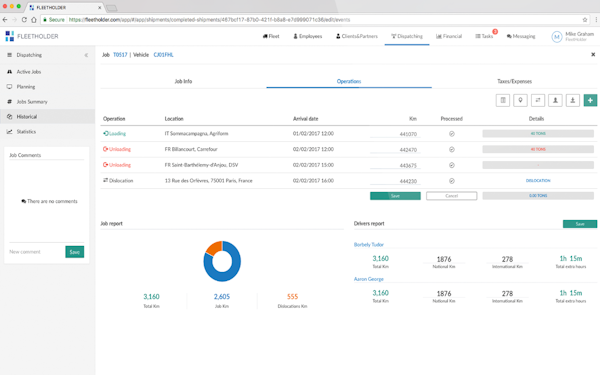
Task: Toggle processed check for Billancourt unloading row
Action: [x=452, y=150]
